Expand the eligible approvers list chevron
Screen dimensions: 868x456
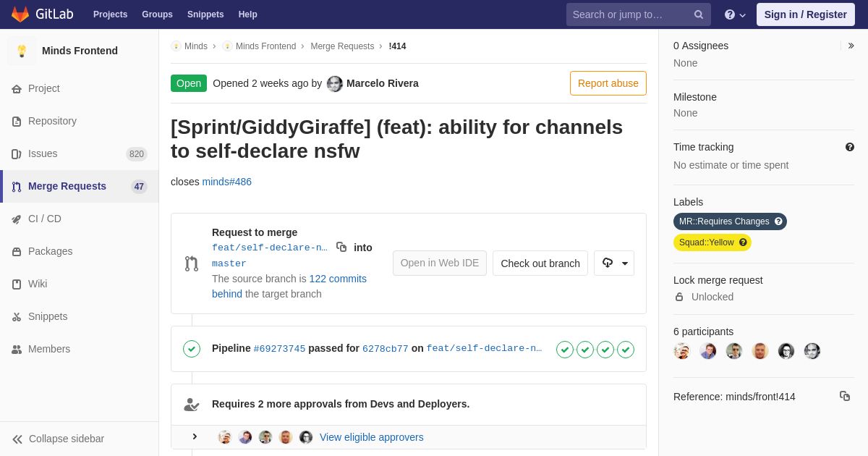[x=195, y=436]
